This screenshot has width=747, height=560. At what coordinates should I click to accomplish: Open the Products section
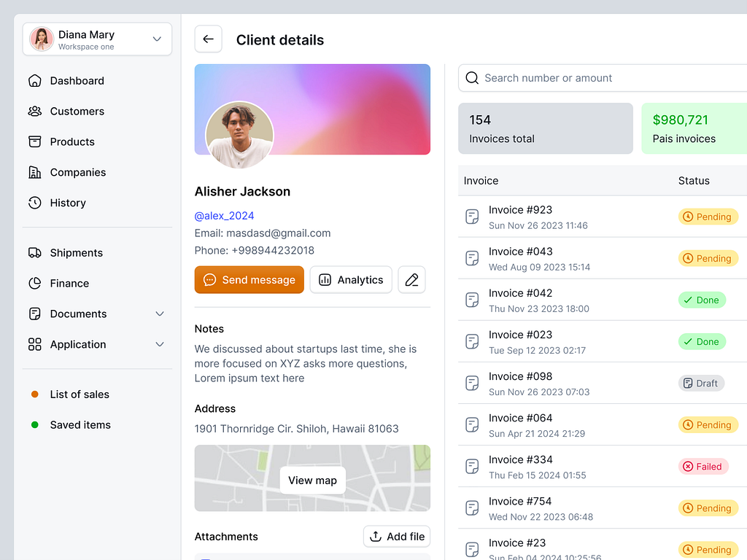coord(75,141)
